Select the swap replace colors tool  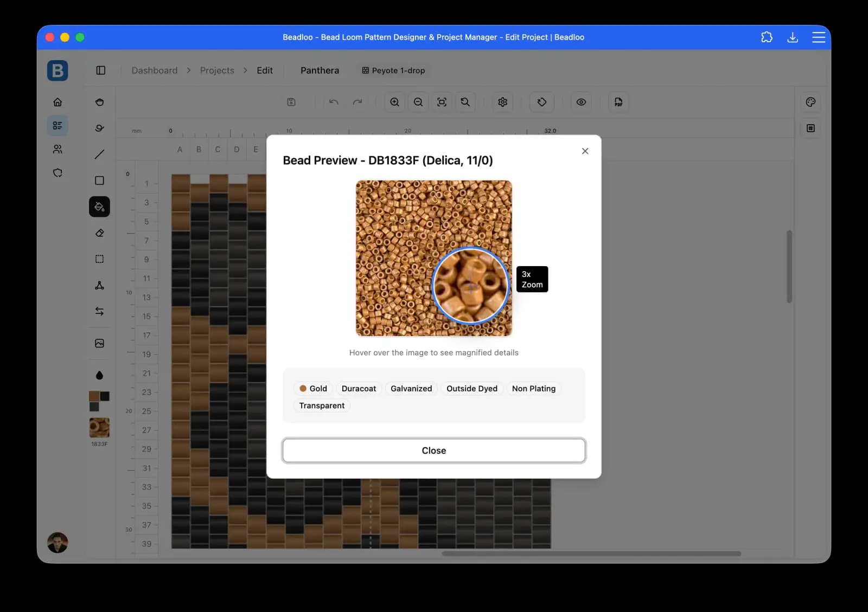tap(99, 311)
